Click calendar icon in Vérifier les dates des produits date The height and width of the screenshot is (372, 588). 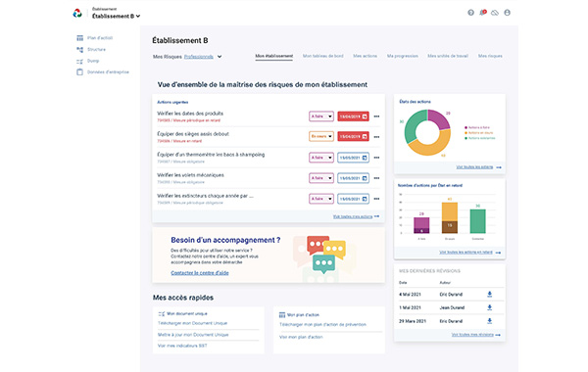tap(365, 116)
